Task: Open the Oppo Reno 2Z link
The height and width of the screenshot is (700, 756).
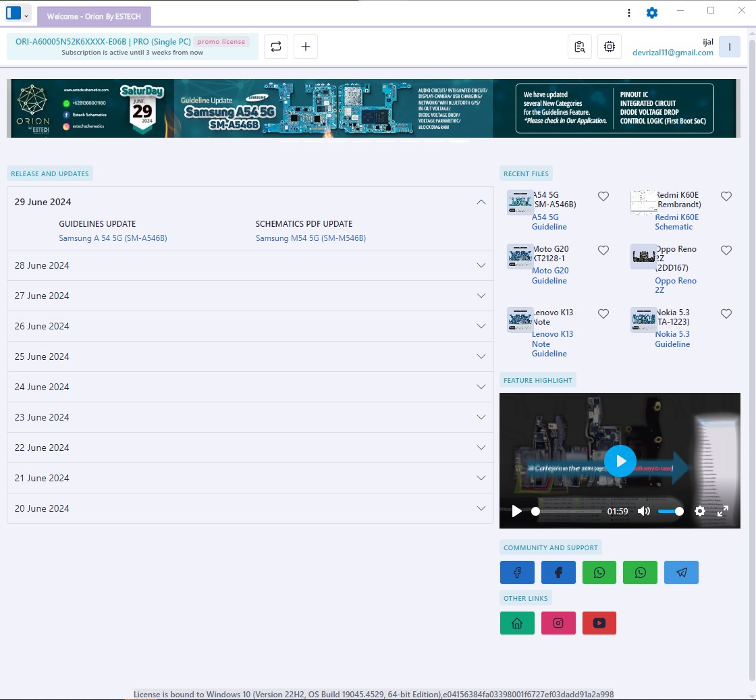Action: (676, 286)
